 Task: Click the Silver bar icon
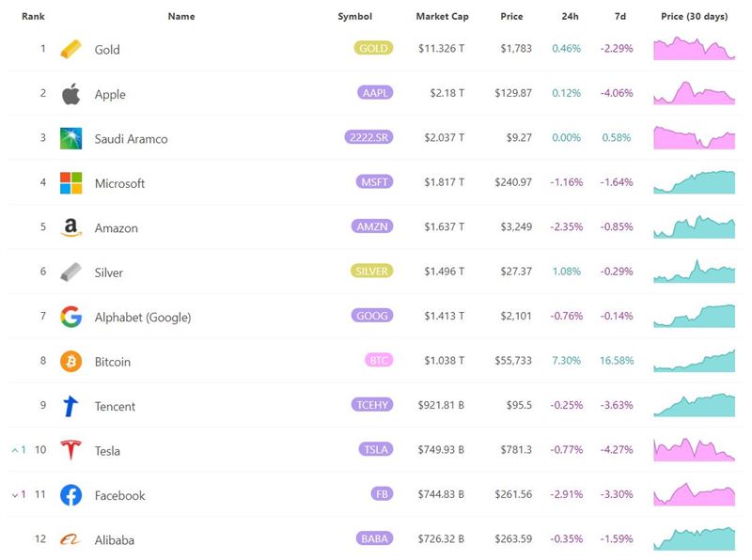pyautogui.click(x=71, y=272)
